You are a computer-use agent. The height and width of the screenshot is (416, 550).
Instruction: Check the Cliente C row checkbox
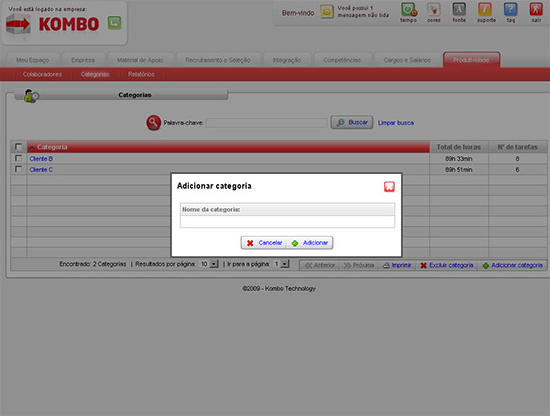(18, 169)
